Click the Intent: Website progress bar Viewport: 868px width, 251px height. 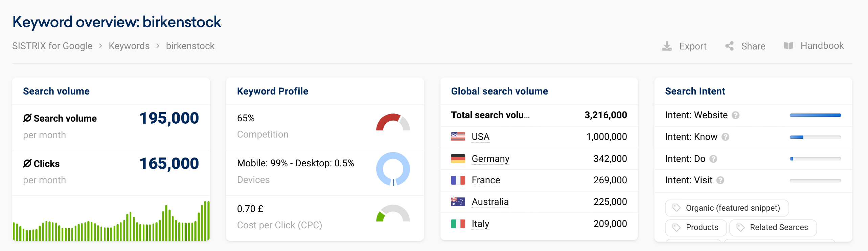pos(815,115)
